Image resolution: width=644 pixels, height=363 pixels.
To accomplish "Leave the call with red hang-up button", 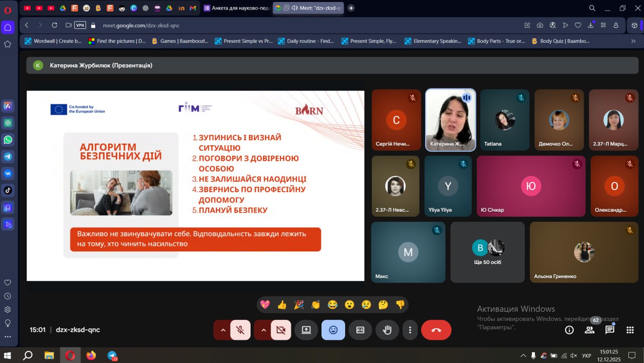I will (436, 330).
